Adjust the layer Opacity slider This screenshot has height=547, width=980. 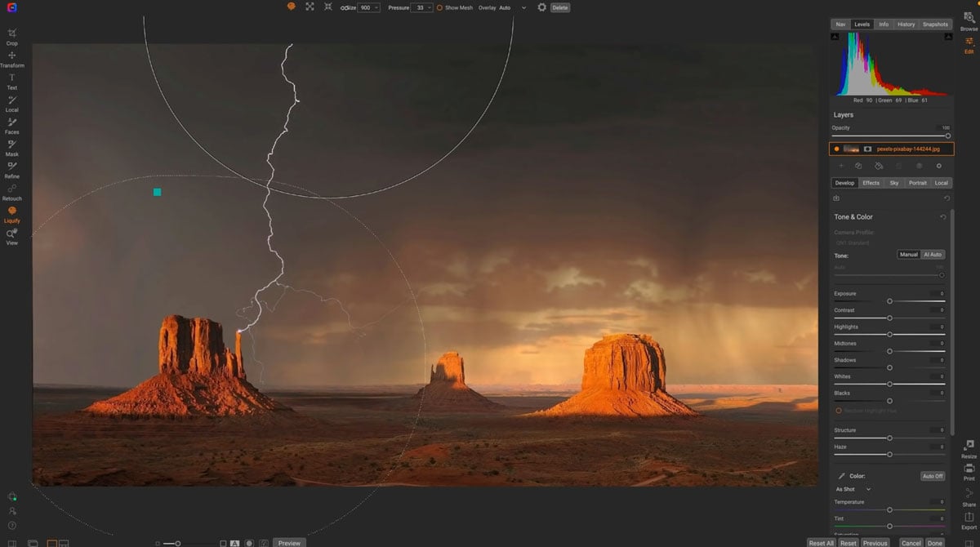[890, 136]
